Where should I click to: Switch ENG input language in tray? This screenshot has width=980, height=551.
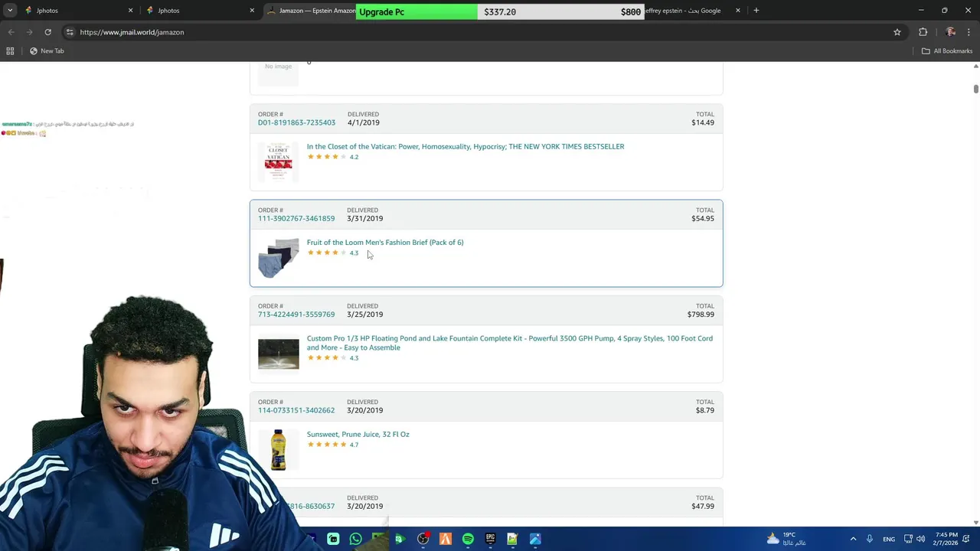pyautogui.click(x=889, y=540)
